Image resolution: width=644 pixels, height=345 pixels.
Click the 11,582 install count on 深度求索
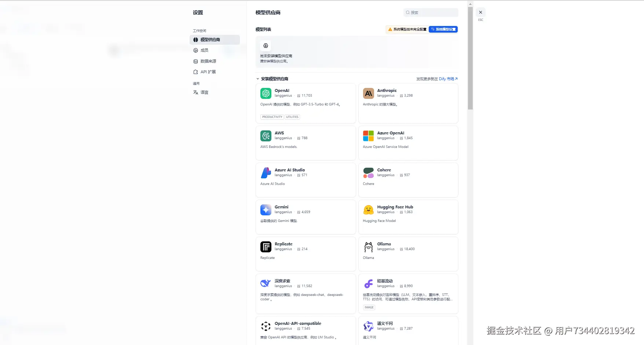(307, 286)
